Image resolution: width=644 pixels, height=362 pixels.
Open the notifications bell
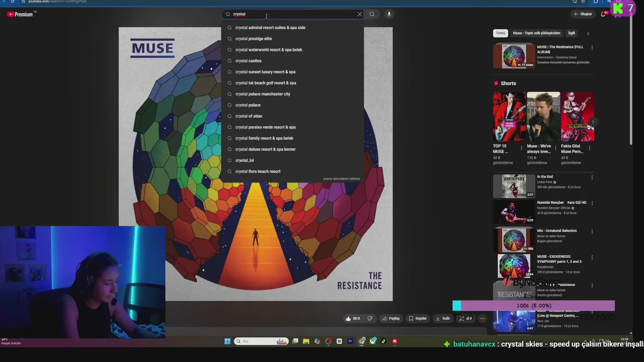tap(603, 14)
